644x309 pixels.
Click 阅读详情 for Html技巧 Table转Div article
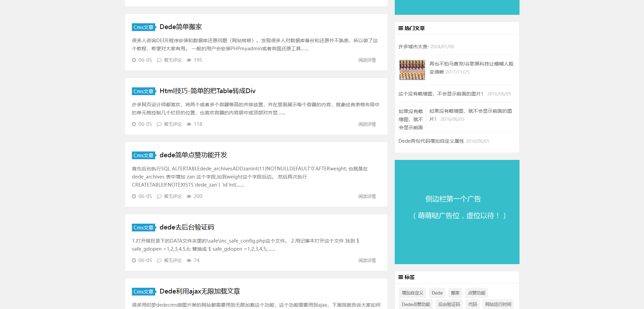(x=367, y=124)
